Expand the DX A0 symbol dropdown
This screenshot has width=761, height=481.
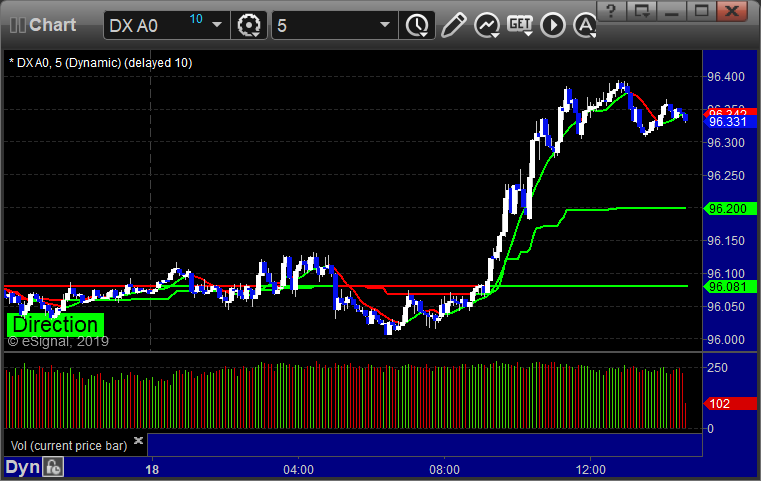point(217,25)
